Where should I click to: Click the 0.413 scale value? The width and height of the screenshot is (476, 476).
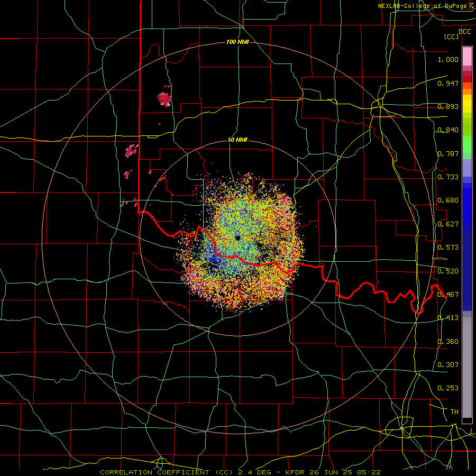[x=448, y=317]
